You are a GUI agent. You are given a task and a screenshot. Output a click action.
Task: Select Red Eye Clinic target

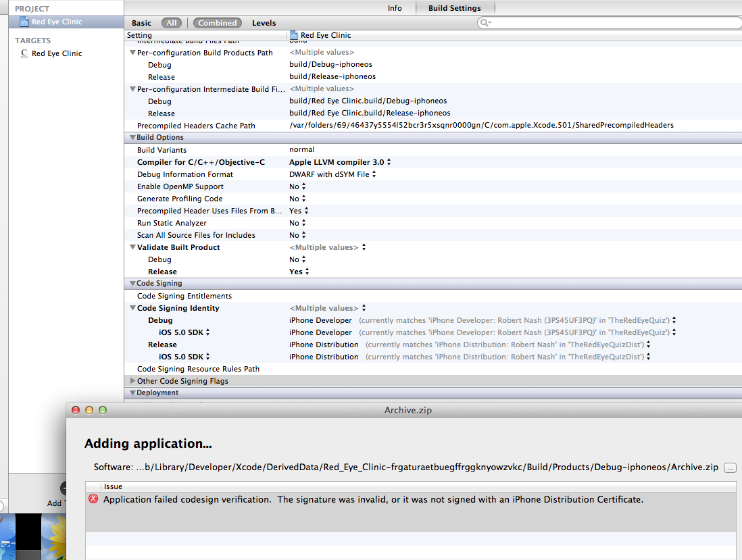(57, 53)
